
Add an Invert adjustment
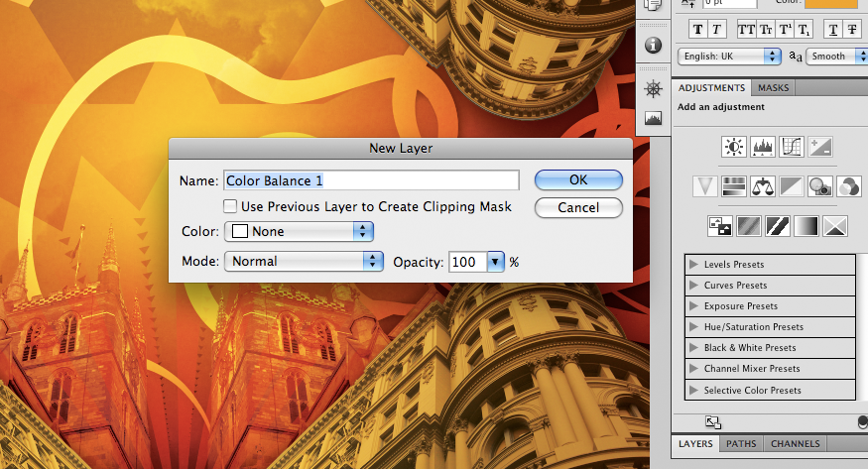(x=719, y=226)
